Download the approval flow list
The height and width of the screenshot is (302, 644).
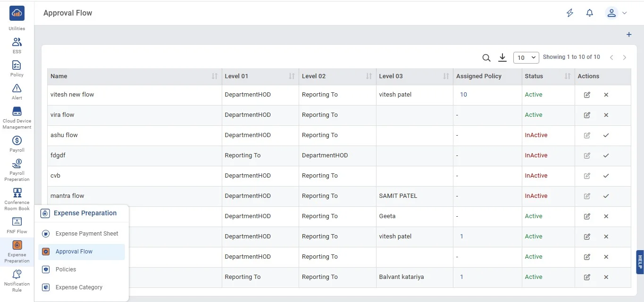pos(502,57)
